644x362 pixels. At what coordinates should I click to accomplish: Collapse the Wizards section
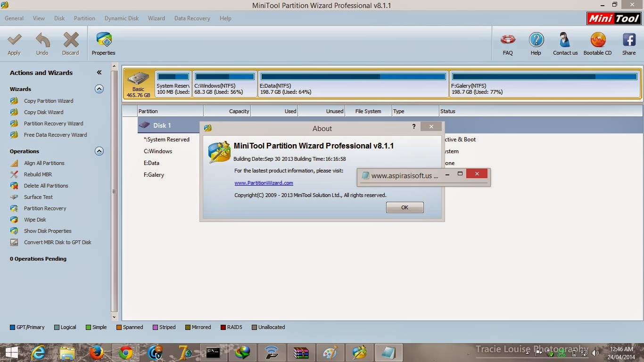(99, 89)
